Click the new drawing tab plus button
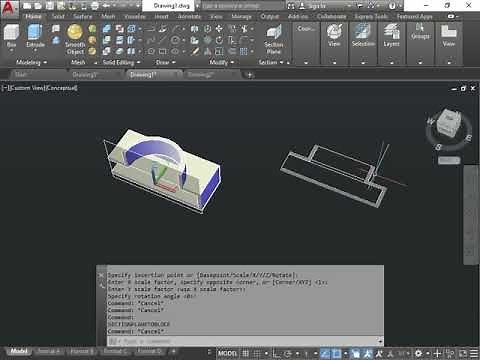The image size is (480, 360). coord(249,75)
